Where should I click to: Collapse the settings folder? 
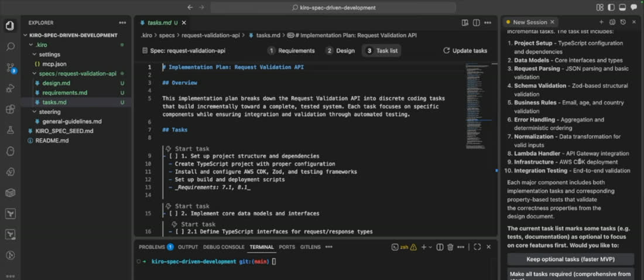49,54
